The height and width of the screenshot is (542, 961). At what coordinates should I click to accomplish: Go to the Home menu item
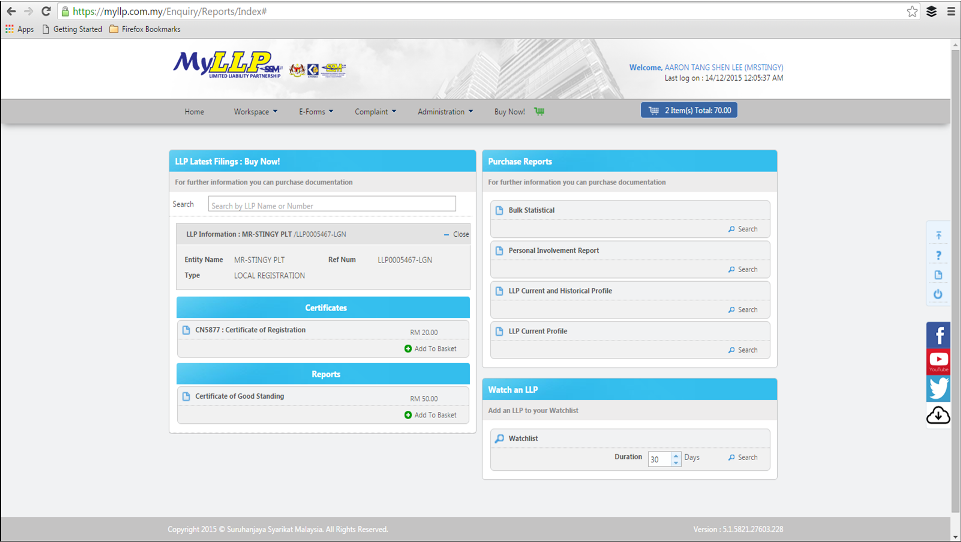194,112
